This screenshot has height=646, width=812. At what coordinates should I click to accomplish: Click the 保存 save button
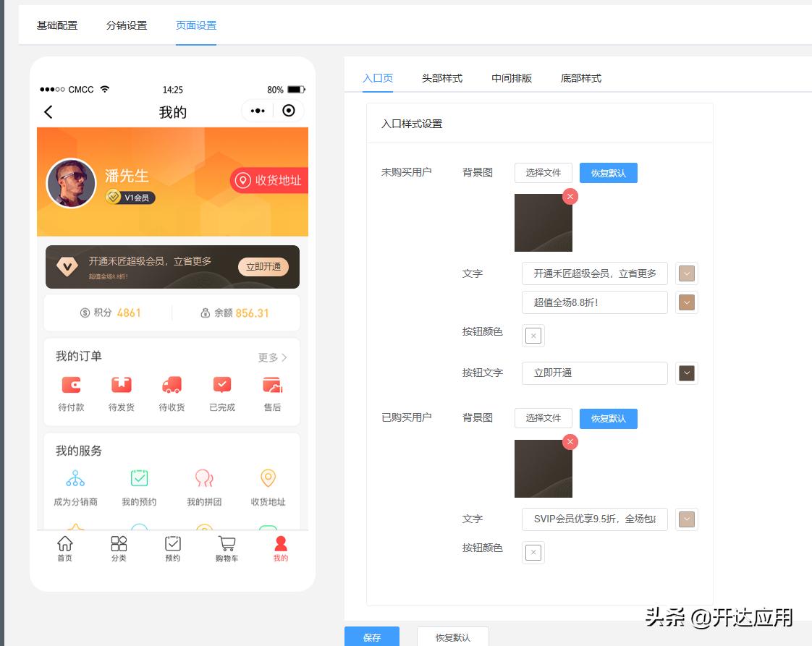coord(372,637)
